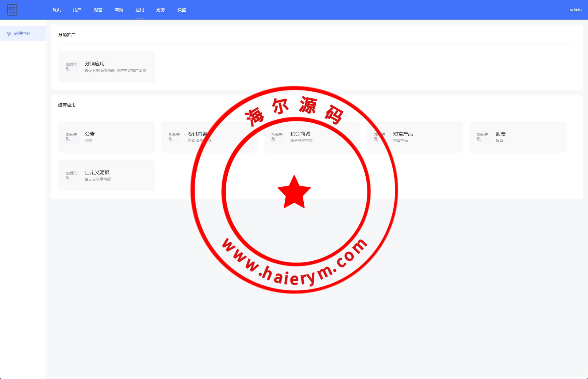The width and height of the screenshot is (588, 379).
Task: Open the 财富产品 application title
Action: coord(403,134)
